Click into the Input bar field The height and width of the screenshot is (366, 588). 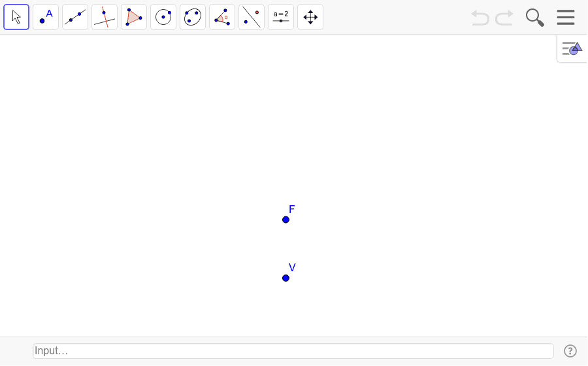pyautogui.click(x=293, y=351)
